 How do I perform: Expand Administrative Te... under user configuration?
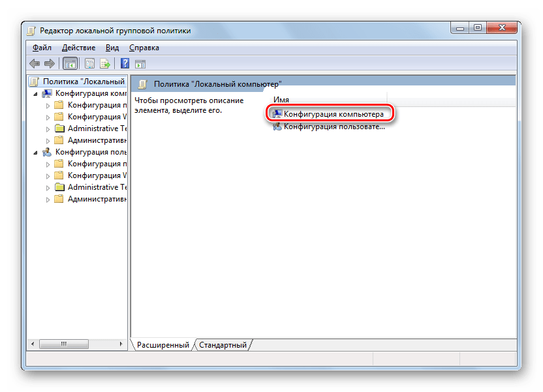[48, 188]
